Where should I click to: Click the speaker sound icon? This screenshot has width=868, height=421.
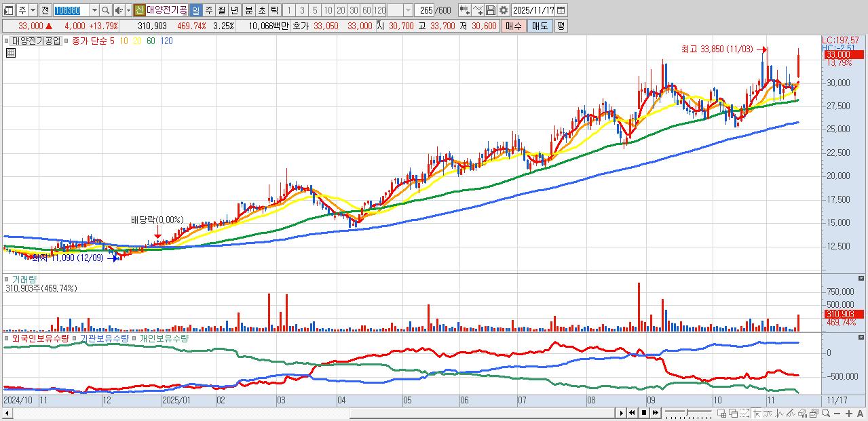[119, 10]
